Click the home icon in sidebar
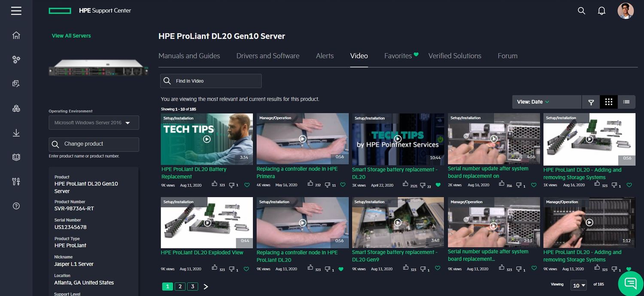 coord(16,35)
